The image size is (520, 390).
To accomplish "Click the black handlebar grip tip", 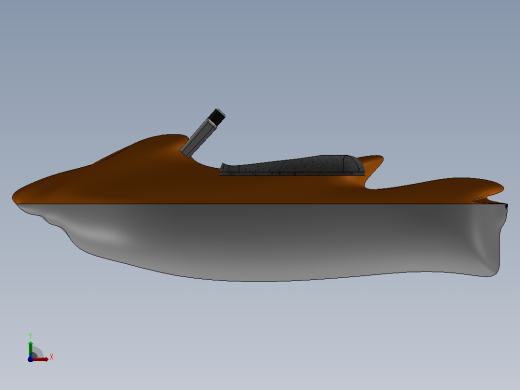I will point(217,117).
